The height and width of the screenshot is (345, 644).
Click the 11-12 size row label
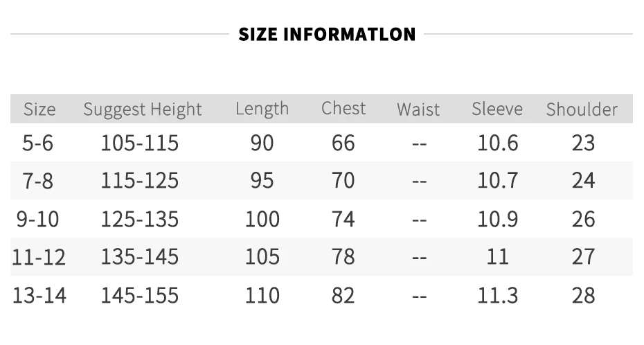(39, 257)
